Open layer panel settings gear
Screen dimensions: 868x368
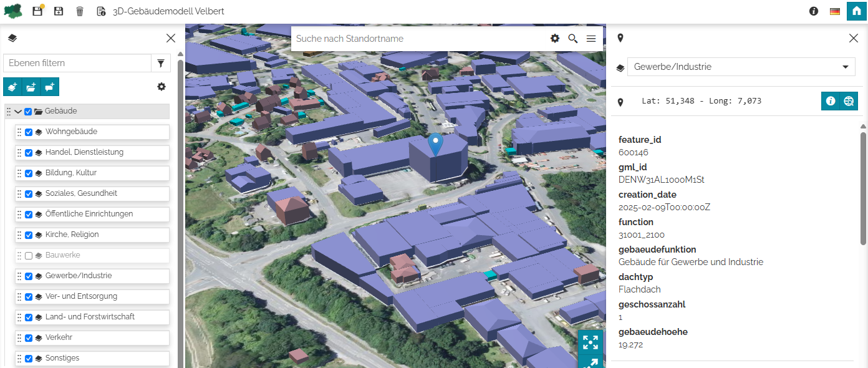[x=162, y=87]
